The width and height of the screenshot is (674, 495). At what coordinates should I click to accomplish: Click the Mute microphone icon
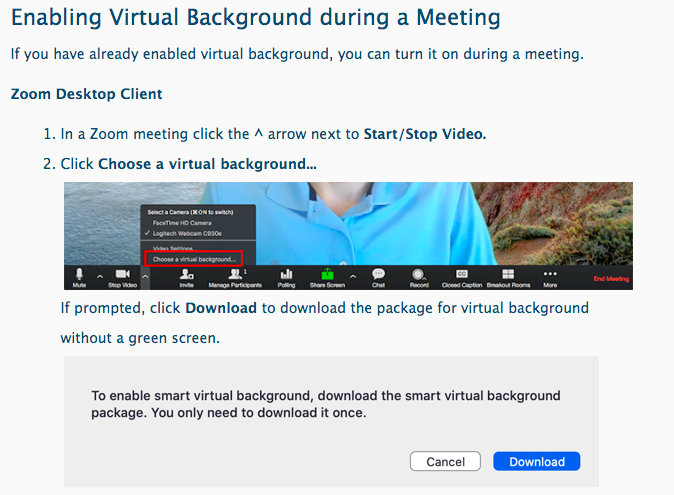[x=79, y=273]
